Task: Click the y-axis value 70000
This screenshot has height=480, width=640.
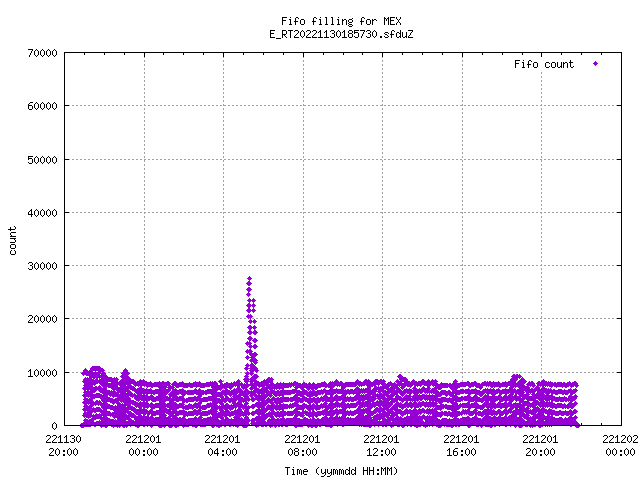Action: click(42, 53)
